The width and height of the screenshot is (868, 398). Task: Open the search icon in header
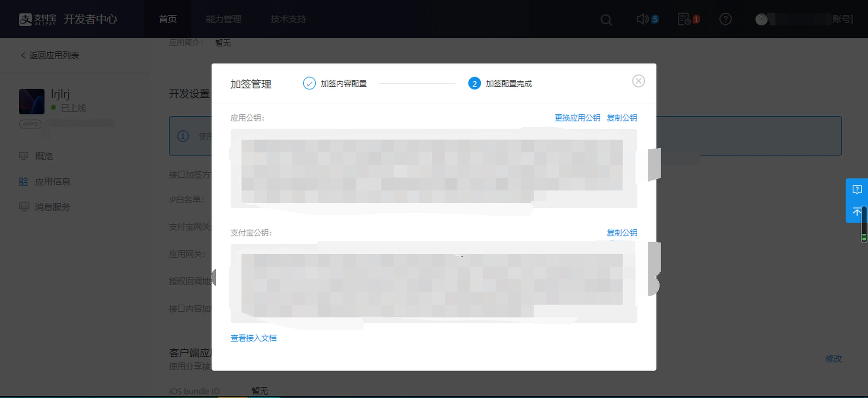[606, 20]
